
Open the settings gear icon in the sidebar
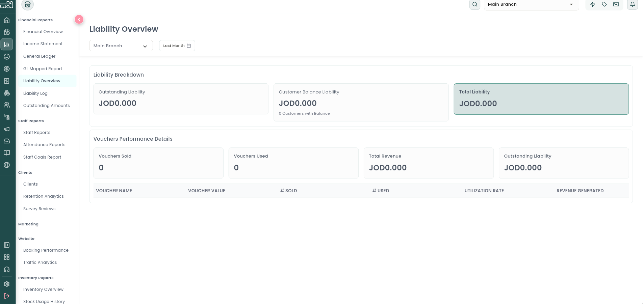[7, 284]
